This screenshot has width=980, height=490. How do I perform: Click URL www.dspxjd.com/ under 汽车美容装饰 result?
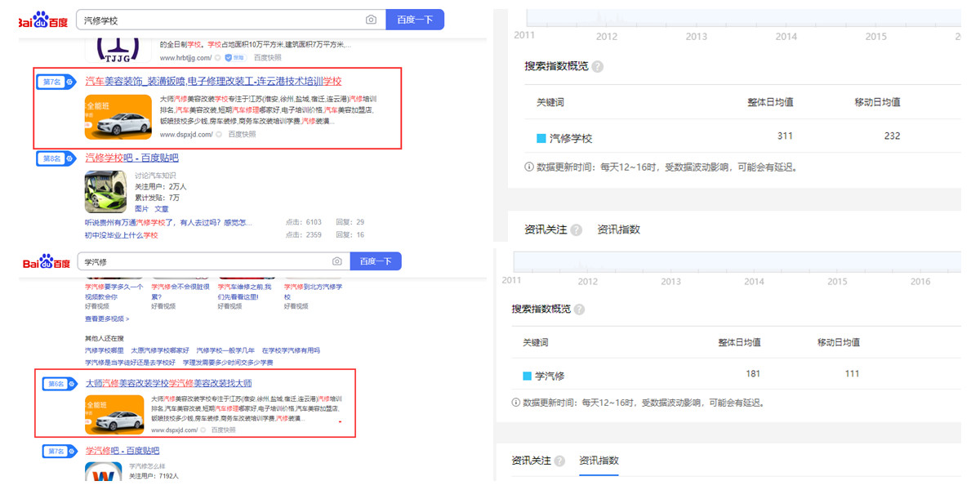(186, 134)
